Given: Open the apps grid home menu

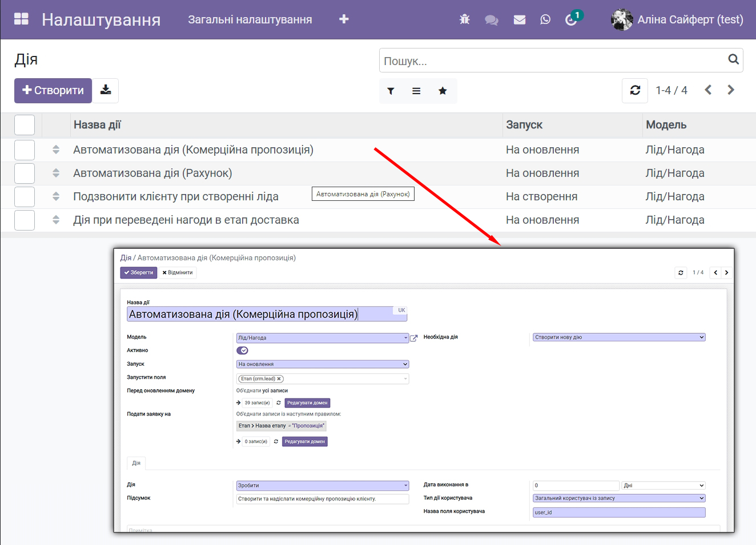Looking at the screenshot, I should click(21, 19).
